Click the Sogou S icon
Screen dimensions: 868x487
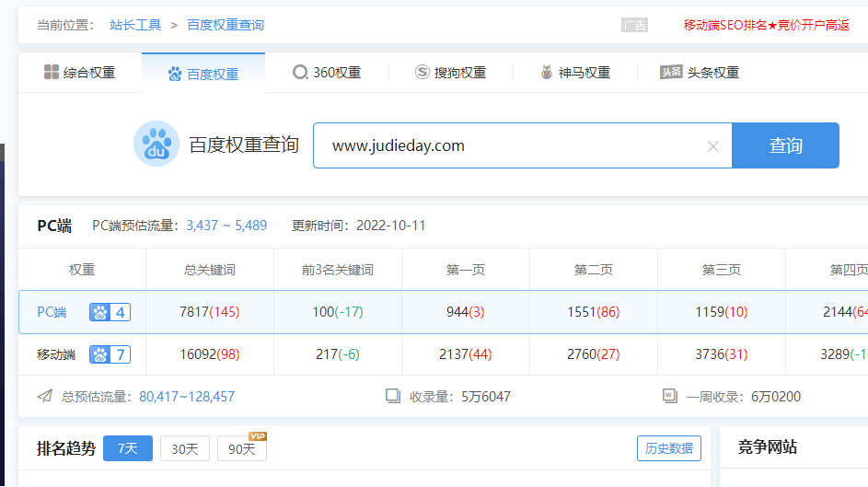click(422, 72)
